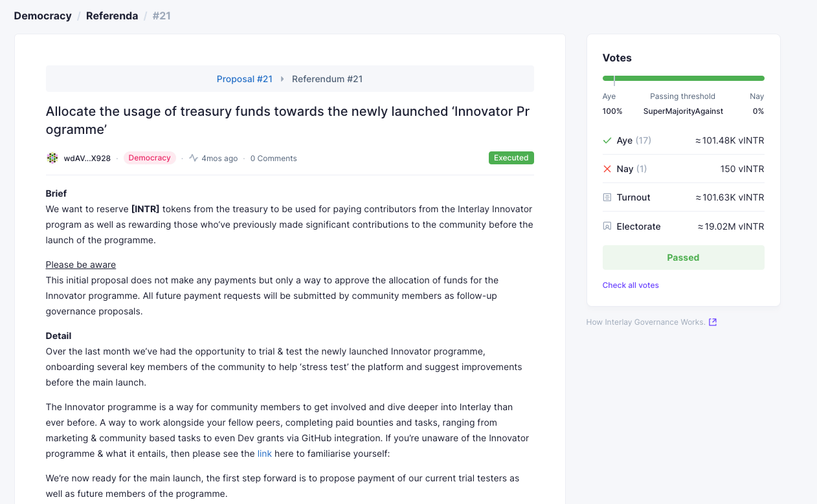
Task: Click the green Aye checkmark icon
Action: click(607, 140)
